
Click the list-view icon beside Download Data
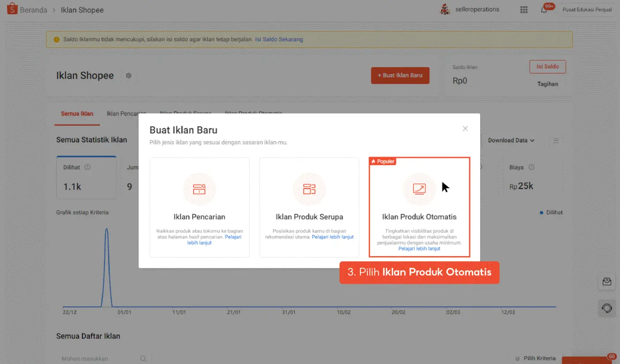pos(556,140)
